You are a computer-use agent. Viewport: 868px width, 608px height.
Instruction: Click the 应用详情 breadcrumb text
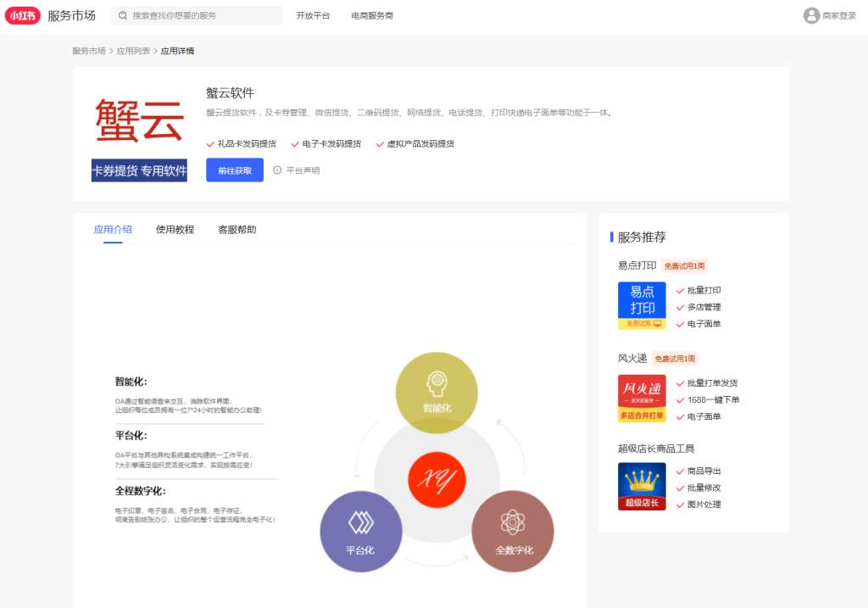177,51
